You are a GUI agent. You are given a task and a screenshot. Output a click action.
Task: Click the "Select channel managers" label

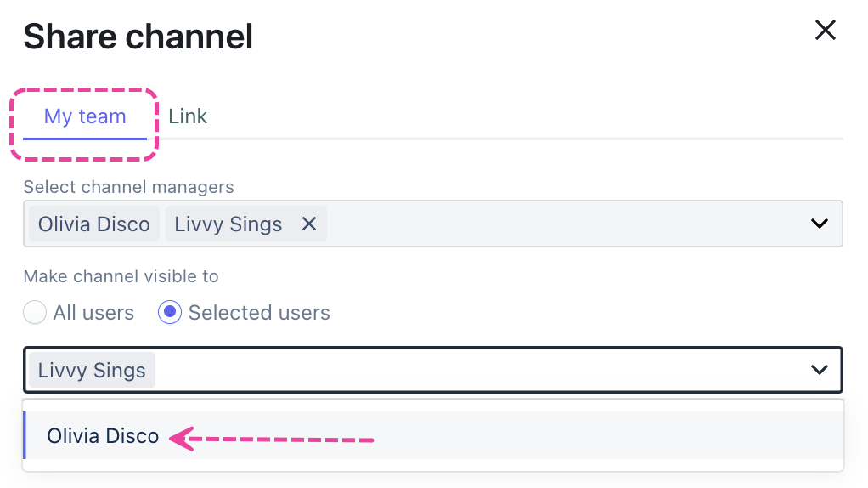coord(128,186)
